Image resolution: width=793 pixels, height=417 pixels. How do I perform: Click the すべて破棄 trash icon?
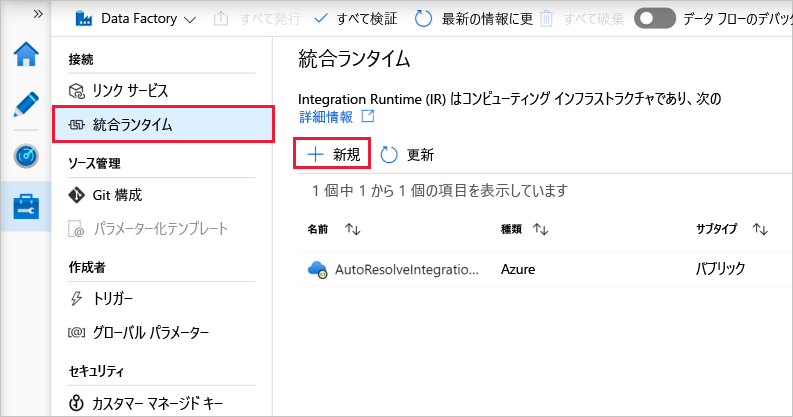(x=546, y=19)
